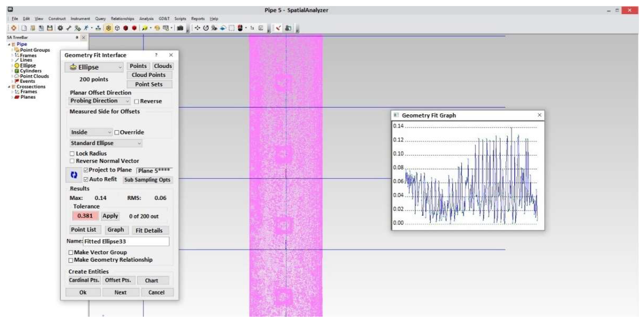The width and height of the screenshot is (644, 322).
Task: Toggle the Reverse checkbox
Action: pos(136,101)
